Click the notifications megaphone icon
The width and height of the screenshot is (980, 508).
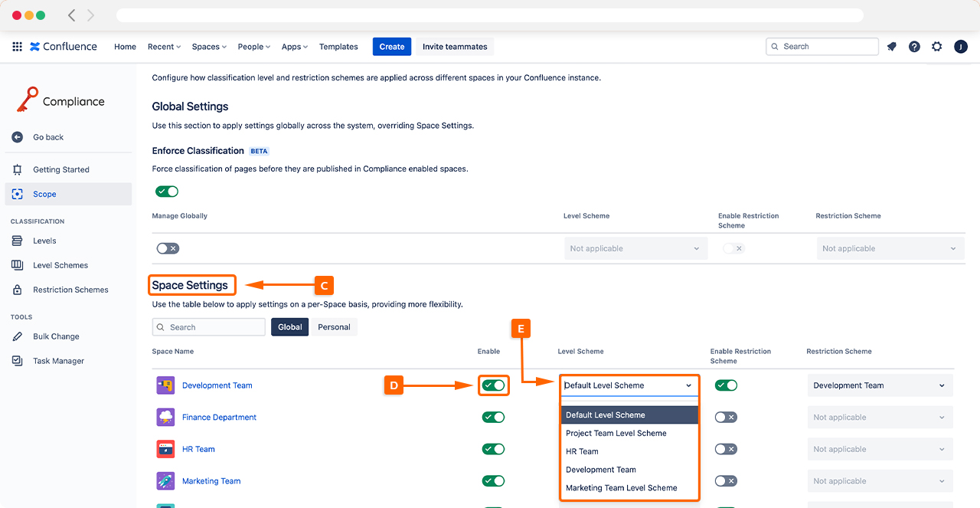coord(891,47)
